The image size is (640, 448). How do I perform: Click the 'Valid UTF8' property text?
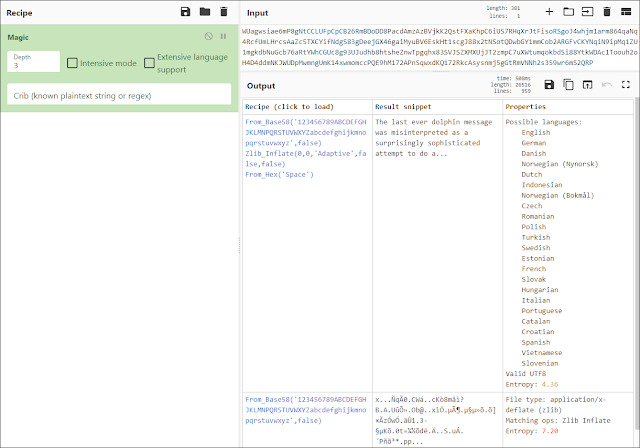[x=526, y=374]
